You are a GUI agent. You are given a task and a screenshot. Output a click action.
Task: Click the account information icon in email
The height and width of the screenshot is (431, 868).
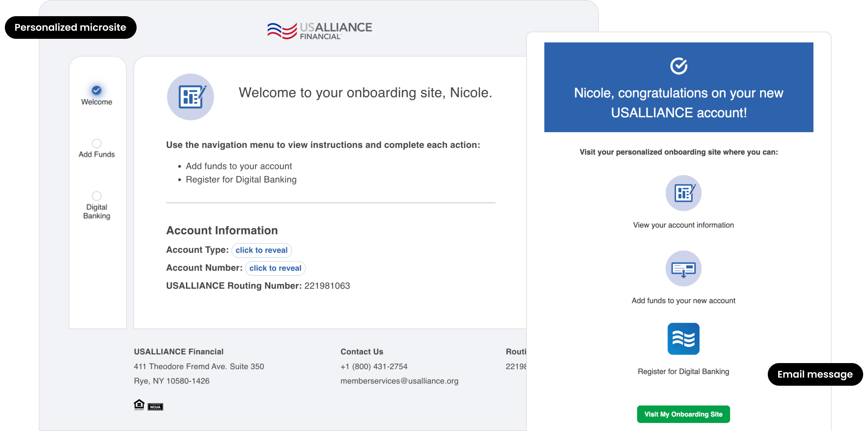tap(683, 193)
